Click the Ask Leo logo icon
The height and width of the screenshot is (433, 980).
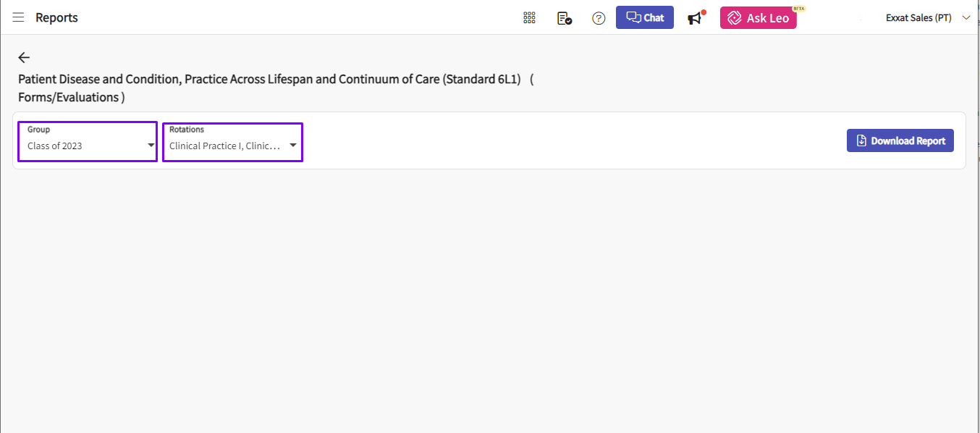[x=735, y=18]
